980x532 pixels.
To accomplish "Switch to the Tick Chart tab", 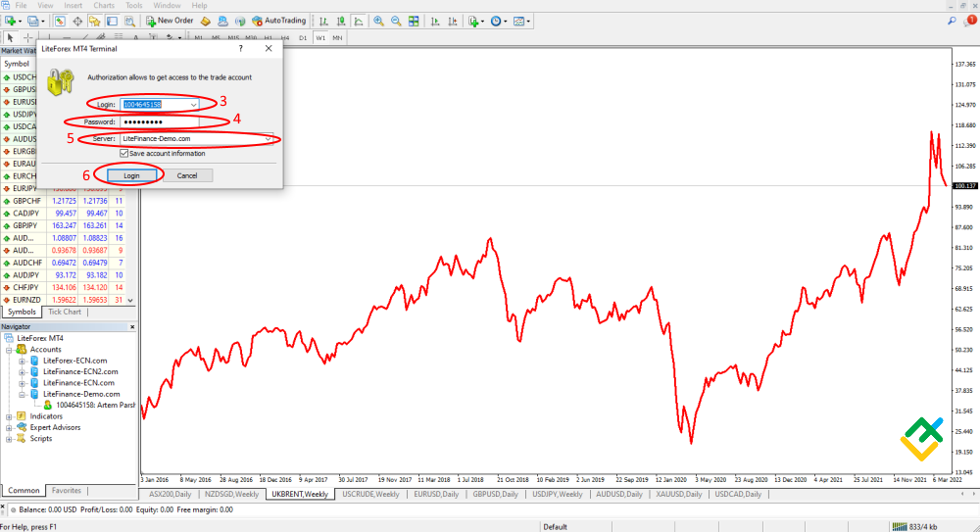I will (65, 312).
